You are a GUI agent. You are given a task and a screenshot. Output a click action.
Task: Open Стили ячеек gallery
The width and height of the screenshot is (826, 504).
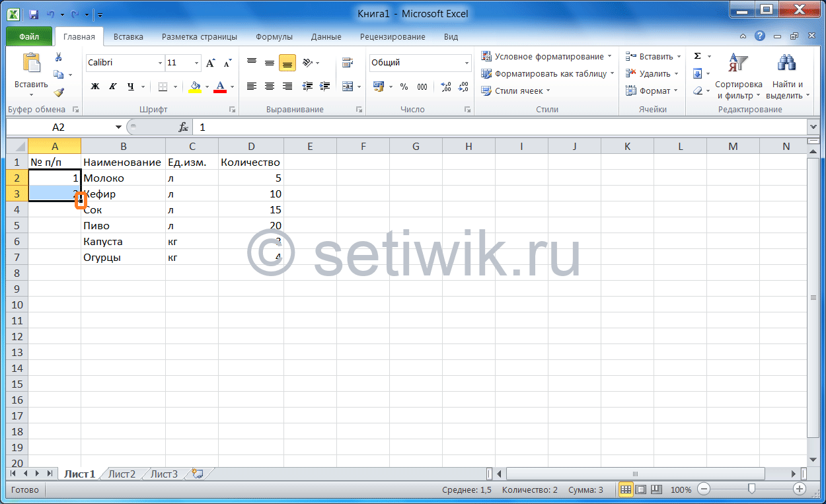tap(515, 91)
